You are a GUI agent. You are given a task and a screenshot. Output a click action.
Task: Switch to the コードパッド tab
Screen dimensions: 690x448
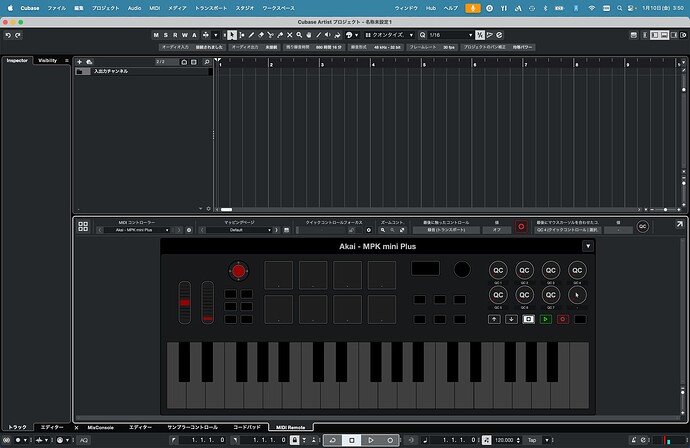[247, 427]
